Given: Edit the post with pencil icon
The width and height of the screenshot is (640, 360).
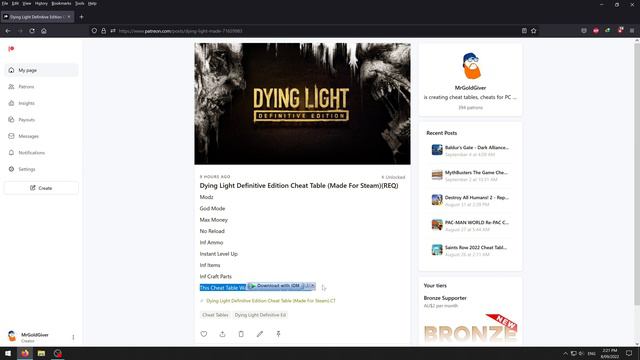Looking at the screenshot, I should (260, 334).
